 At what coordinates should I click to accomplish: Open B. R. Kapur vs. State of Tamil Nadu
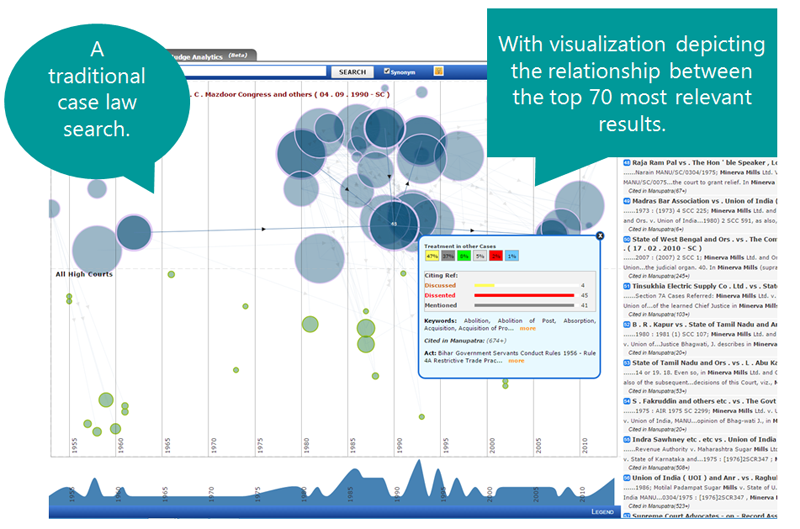(705, 324)
